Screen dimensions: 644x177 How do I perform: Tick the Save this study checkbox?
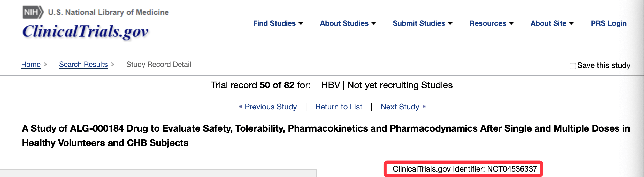coord(572,66)
